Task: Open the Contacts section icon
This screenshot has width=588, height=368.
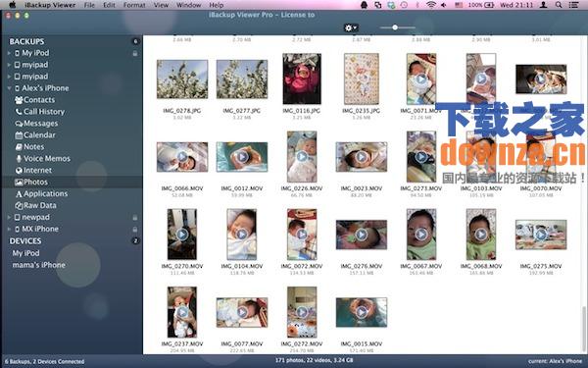Action: pyautogui.click(x=19, y=100)
